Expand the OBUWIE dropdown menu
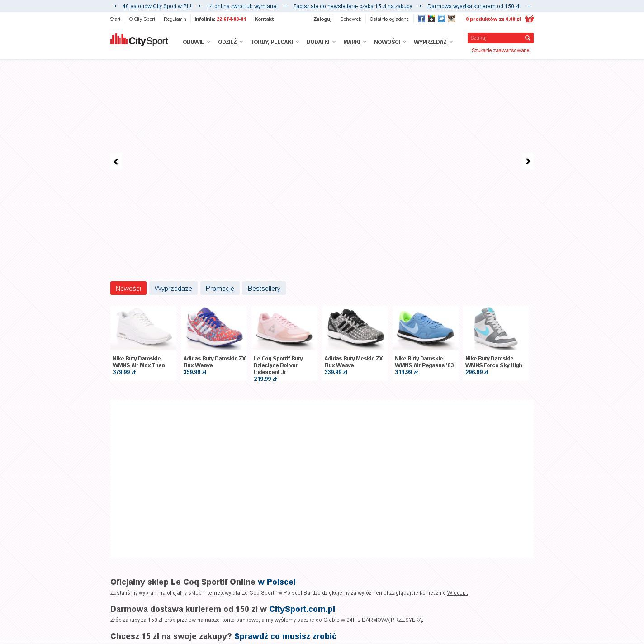 coord(196,42)
